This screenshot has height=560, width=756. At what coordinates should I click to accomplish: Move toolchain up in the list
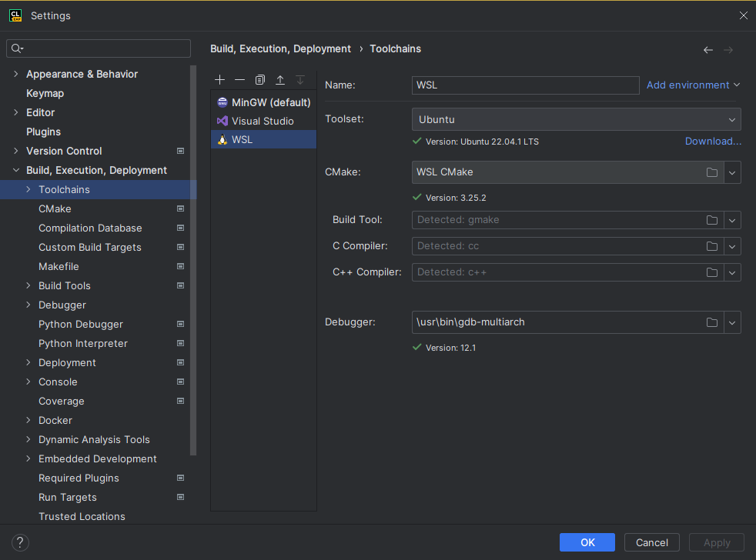pyautogui.click(x=280, y=79)
